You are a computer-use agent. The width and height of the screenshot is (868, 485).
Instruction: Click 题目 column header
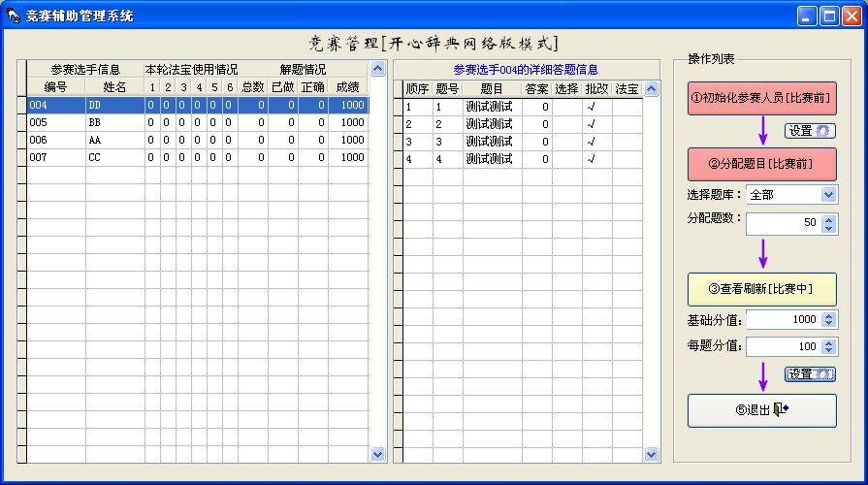(x=492, y=89)
